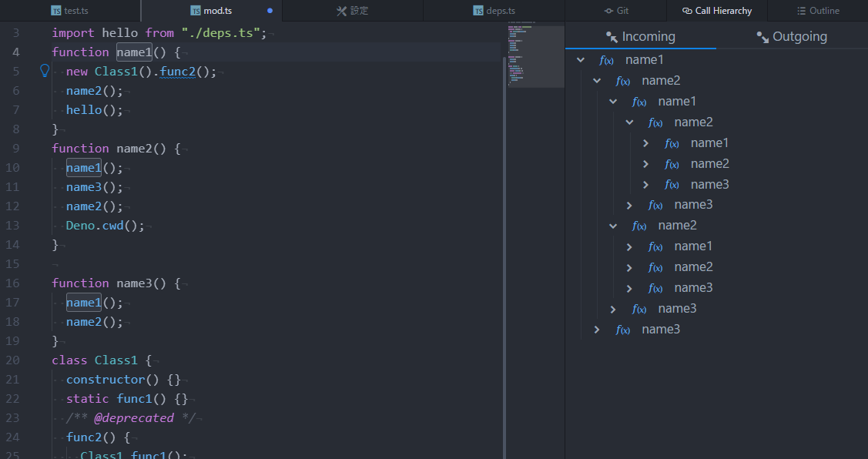
Task: Click name2 call on line 6
Action: pyautogui.click(x=84, y=91)
